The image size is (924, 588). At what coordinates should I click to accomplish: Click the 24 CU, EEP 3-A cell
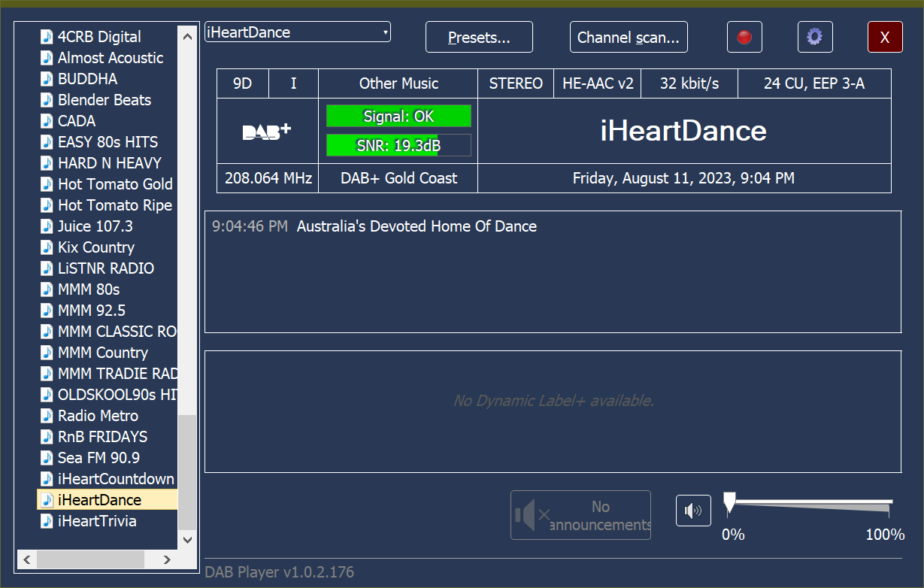pyautogui.click(x=814, y=83)
